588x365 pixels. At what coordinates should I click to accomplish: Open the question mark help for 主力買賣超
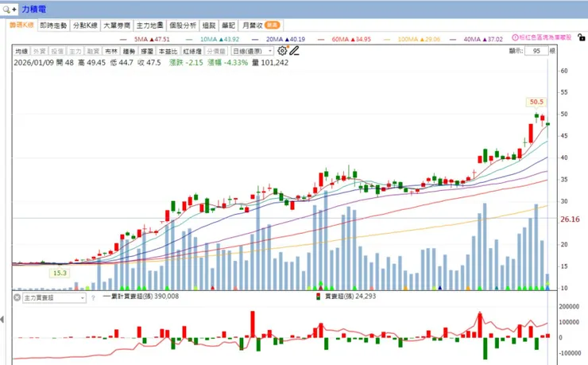click(93, 298)
